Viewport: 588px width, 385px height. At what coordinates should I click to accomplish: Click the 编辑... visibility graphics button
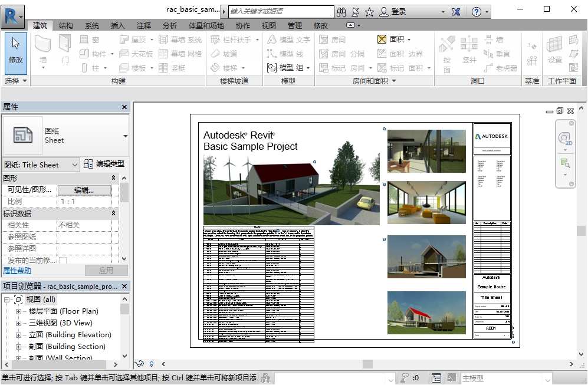(x=84, y=190)
